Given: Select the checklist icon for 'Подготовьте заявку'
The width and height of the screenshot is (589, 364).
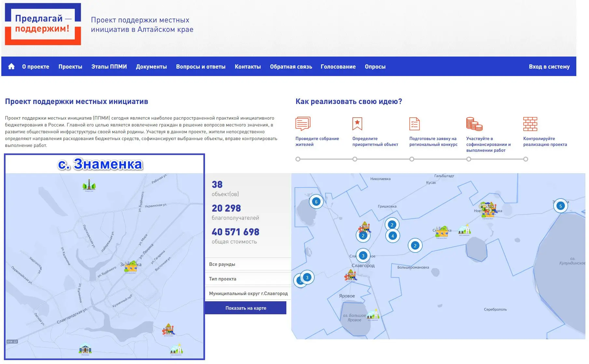Looking at the screenshot, I should 414,124.
